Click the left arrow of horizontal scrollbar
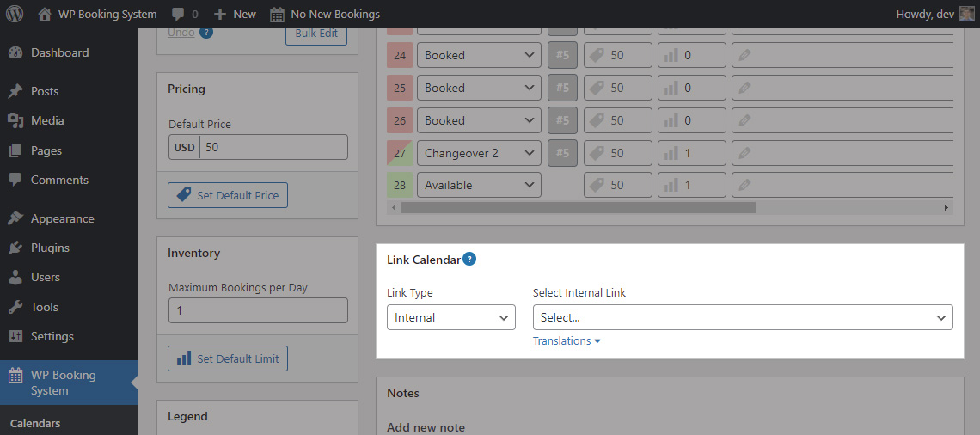The height and width of the screenshot is (435, 980). (x=393, y=207)
